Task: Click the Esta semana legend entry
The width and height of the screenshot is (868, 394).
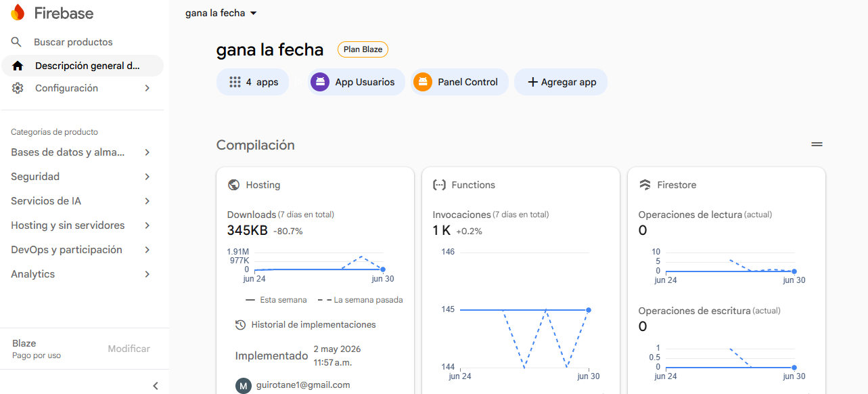Action: 276,299
